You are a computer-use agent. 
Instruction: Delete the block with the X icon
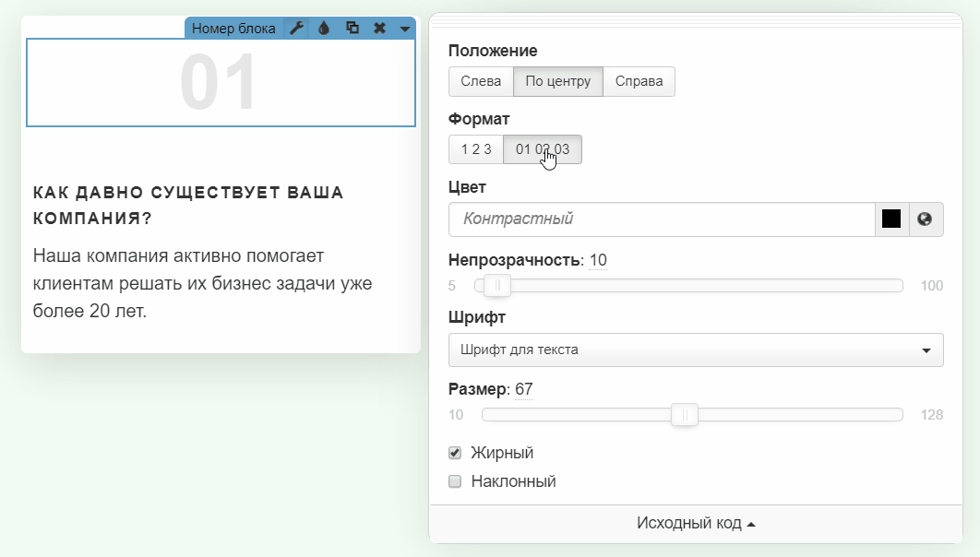pos(379,29)
